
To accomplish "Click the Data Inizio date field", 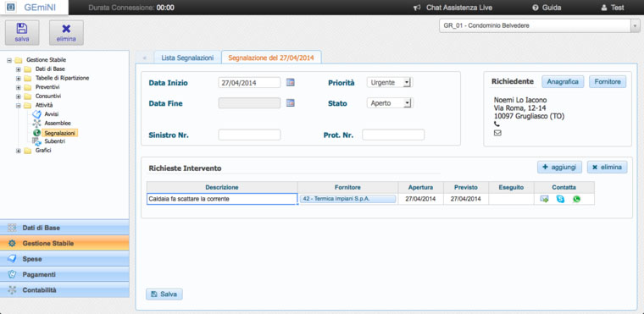I will coord(249,82).
